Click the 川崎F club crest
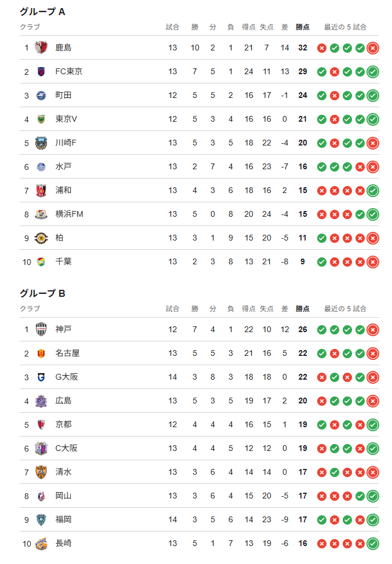Viewport: 392px width, 564px height. tap(41, 143)
